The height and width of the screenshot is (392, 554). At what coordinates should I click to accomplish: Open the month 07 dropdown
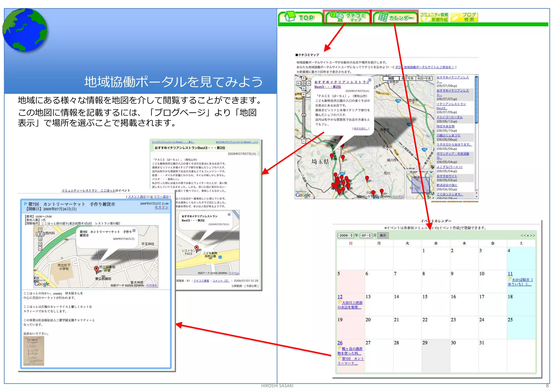point(366,235)
